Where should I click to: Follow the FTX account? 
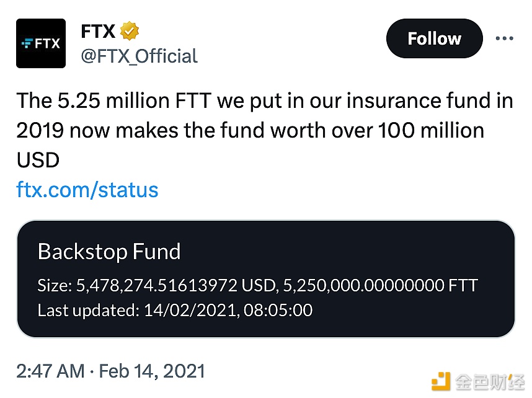(434, 38)
